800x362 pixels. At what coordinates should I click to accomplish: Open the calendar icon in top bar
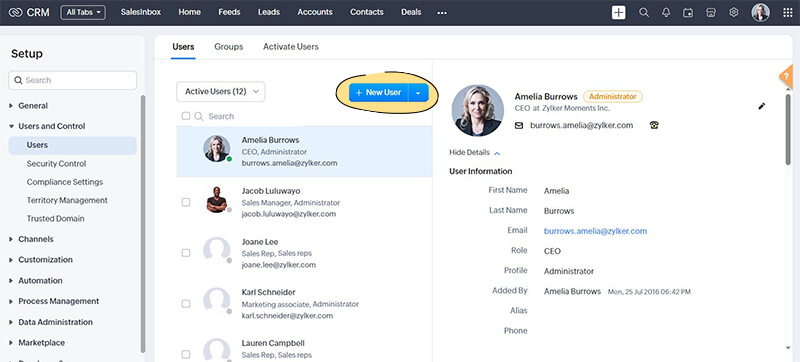click(688, 13)
